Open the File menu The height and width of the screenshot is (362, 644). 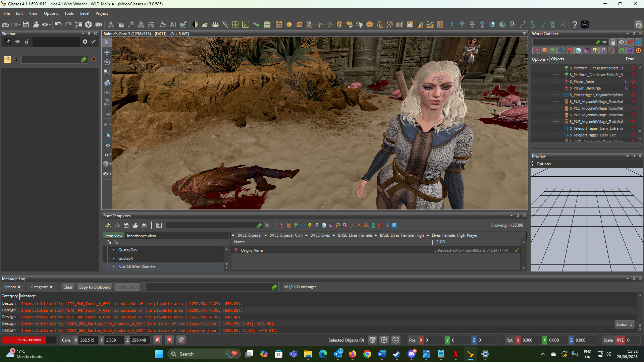pos(7,13)
